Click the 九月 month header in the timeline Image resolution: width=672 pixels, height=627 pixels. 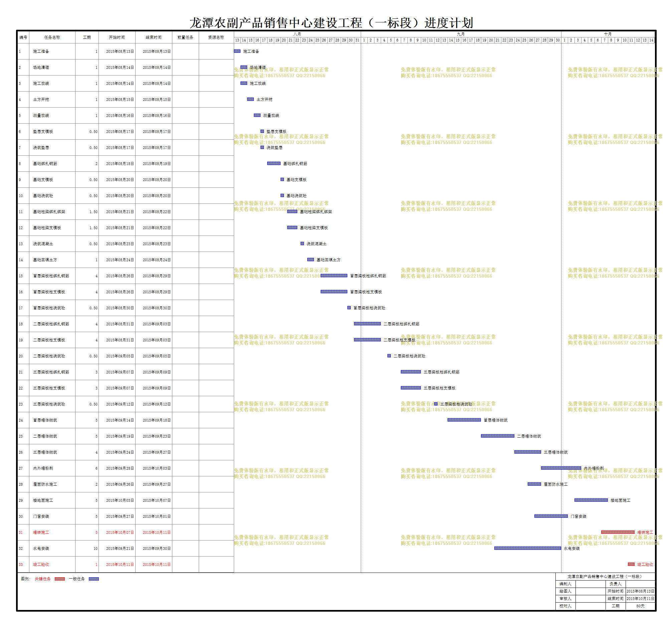pos(461,34)
